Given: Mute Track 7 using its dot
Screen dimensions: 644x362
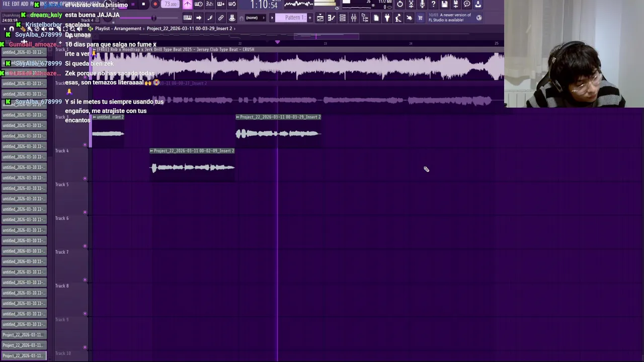Looking at the screenshot, I should pyautogui.click(x=85, y=280).
